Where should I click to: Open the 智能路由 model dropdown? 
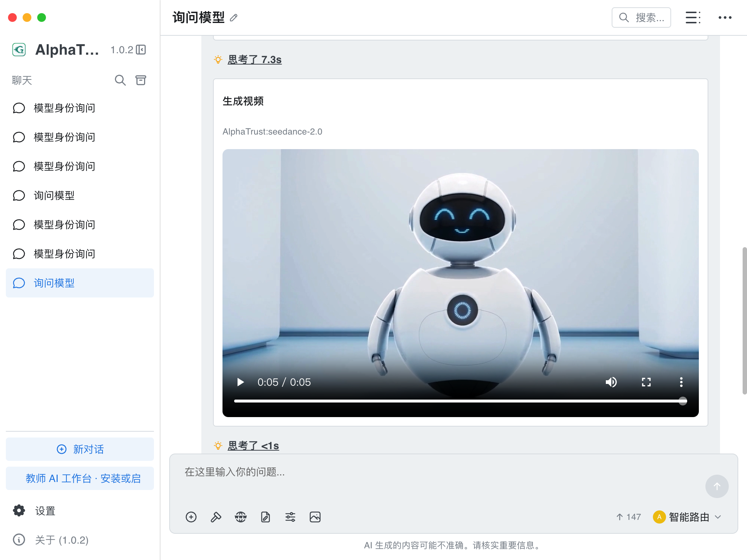(687, 517)
